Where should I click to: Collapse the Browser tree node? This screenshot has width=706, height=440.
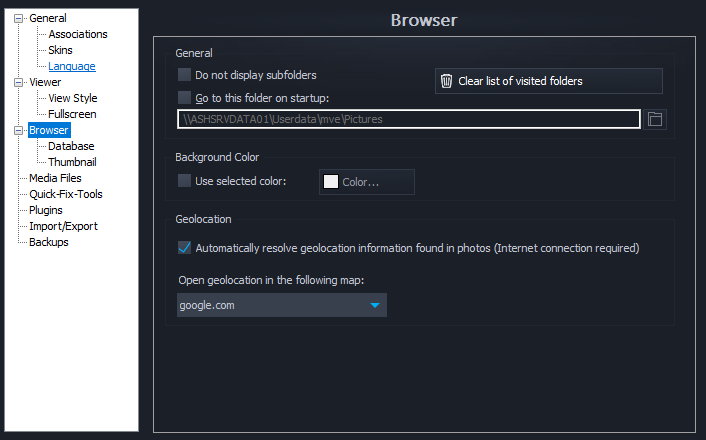point(18,130)
